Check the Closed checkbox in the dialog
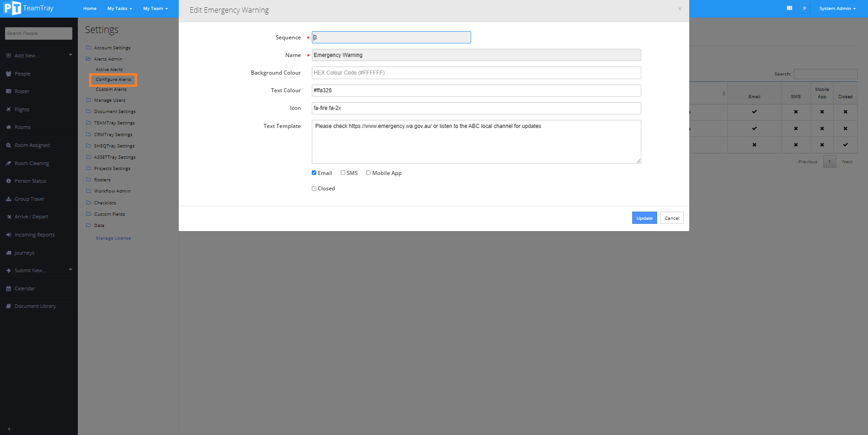 pyautogui.click(x=314, y=188)
